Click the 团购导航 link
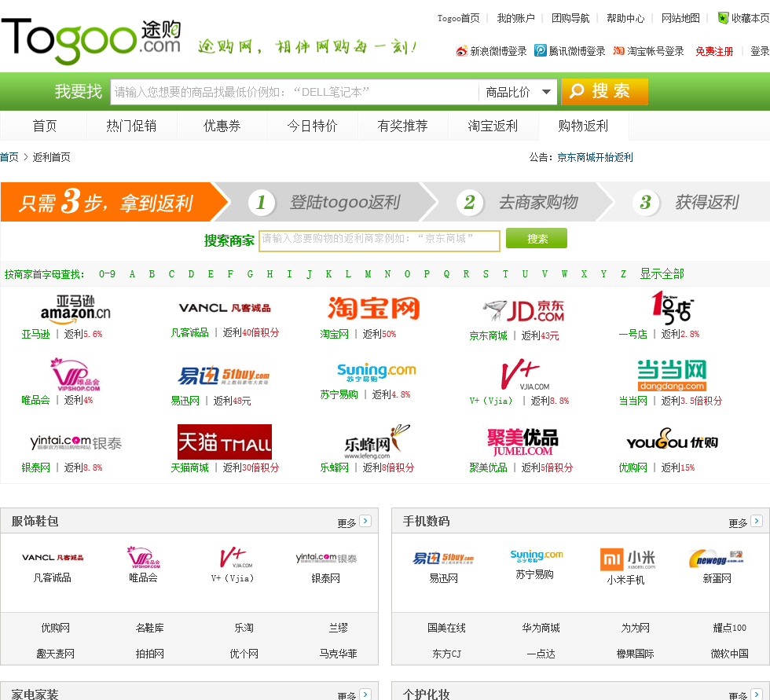770x700 pixels. click(570, 18)
